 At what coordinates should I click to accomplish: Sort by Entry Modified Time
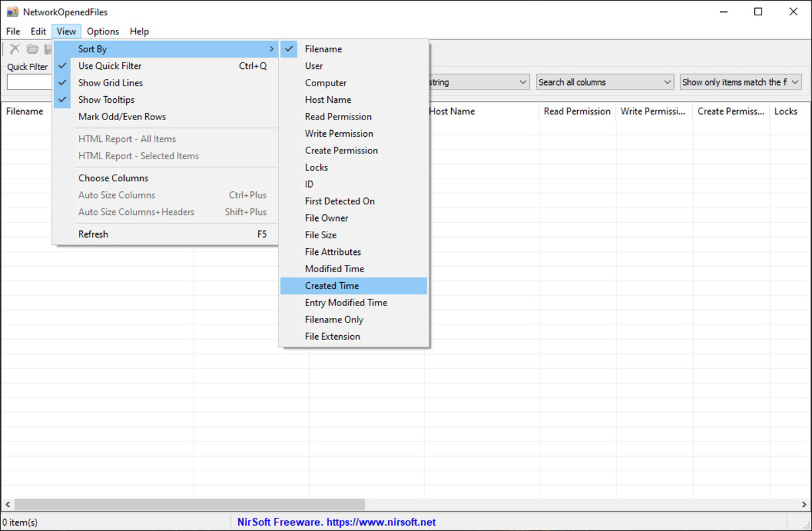pyautogui.click(x=354, y=303)
